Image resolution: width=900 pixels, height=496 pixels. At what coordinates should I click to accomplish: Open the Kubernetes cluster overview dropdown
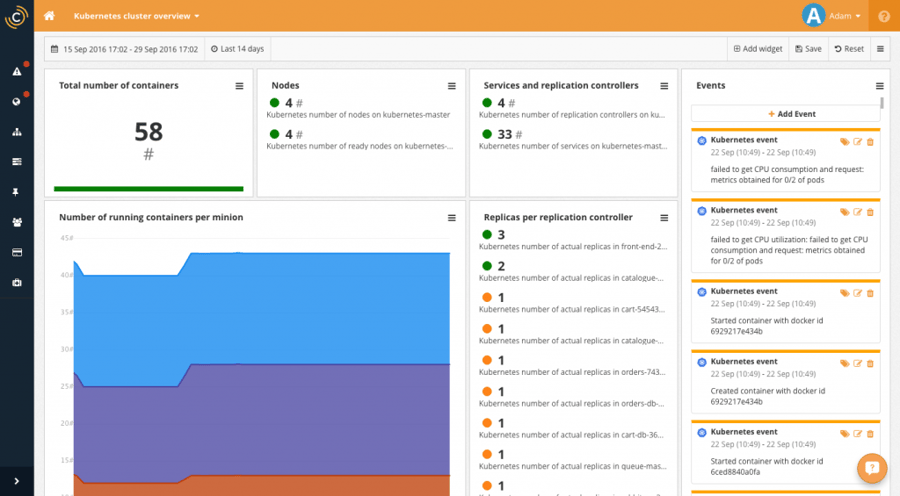(137, 16)
